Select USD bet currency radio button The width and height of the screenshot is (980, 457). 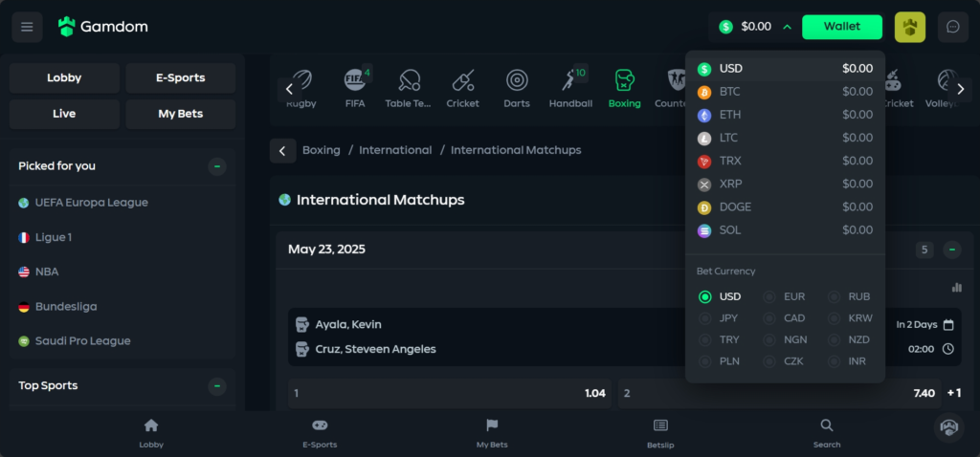pos(705,297)
